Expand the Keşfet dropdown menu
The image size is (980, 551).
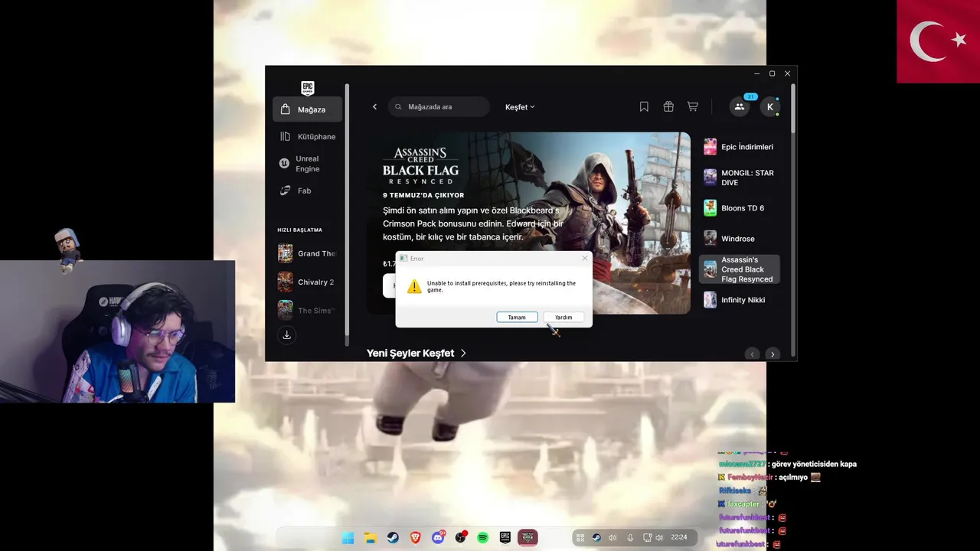(x=520, y=107)
